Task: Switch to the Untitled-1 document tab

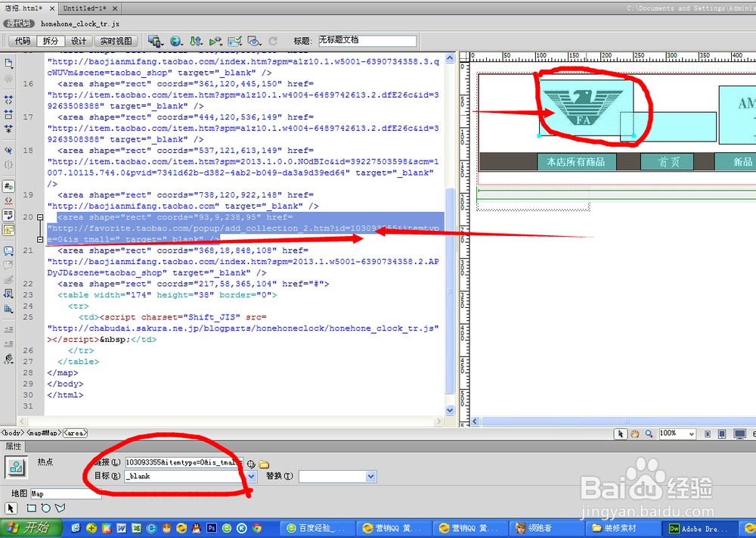Action: tap(85, 8)
